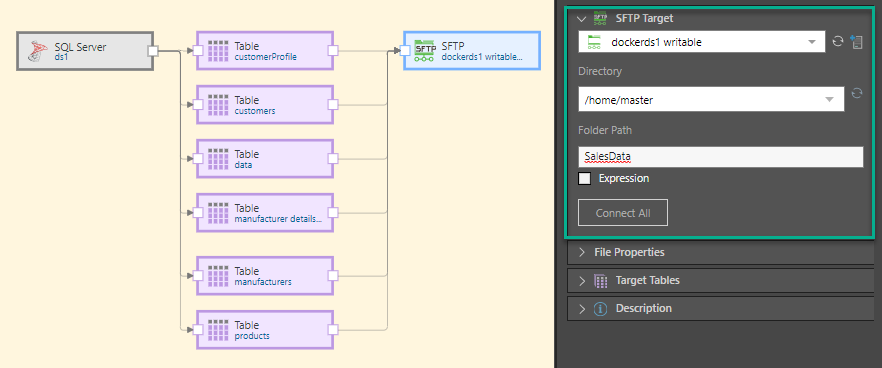
Task: Refresh the SFTP connection list icon
Action: (838, 41)
